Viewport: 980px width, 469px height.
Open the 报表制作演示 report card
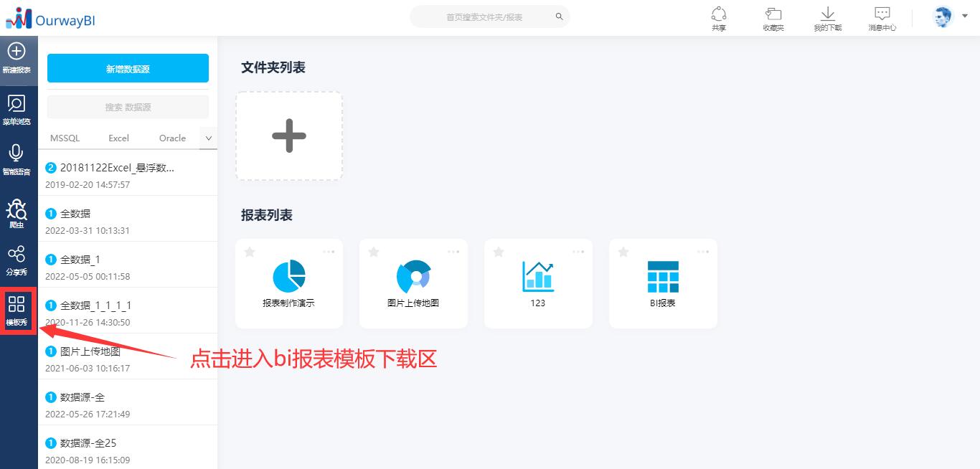click(x=289, y=284)
